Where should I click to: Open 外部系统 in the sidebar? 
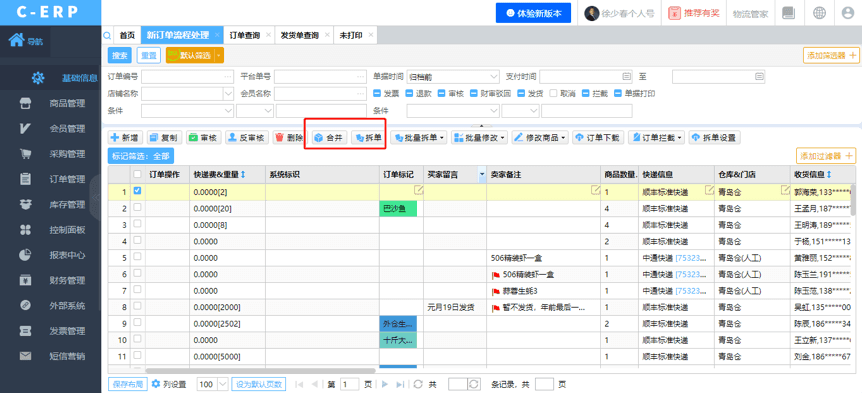[x=67, y=306]
